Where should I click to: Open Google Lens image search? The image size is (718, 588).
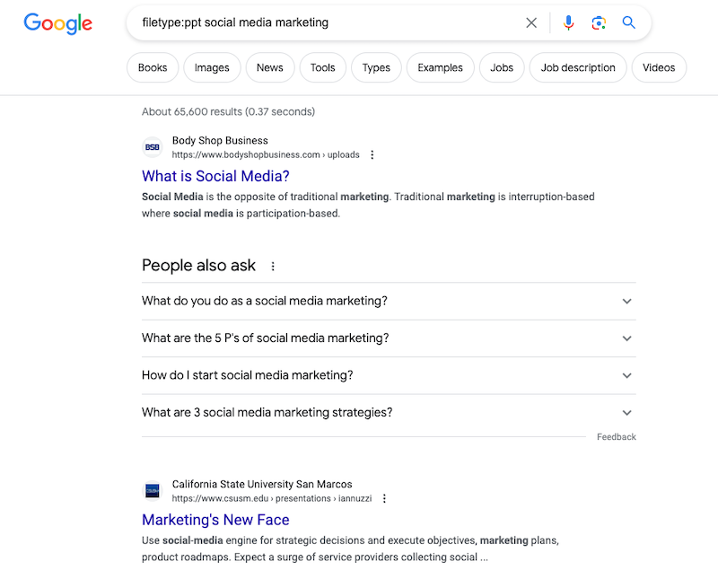pyautogui.click(x=599, y=22)
